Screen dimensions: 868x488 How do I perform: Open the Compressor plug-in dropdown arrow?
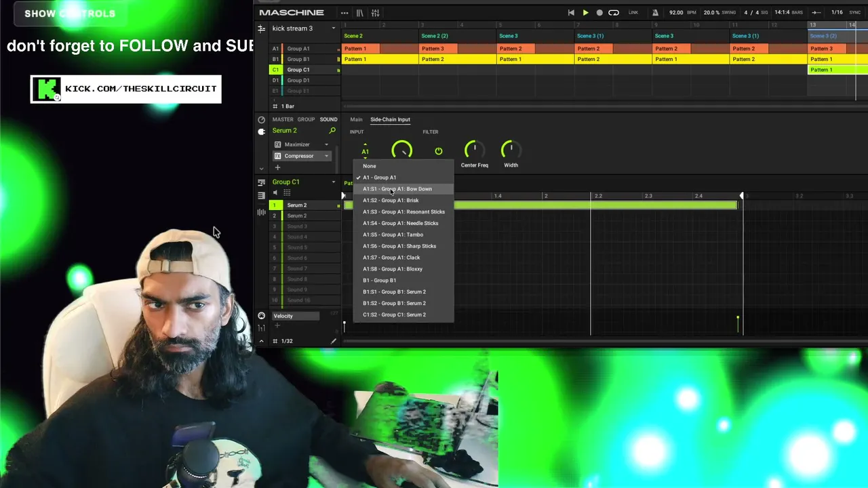click(x=326, y=156)
